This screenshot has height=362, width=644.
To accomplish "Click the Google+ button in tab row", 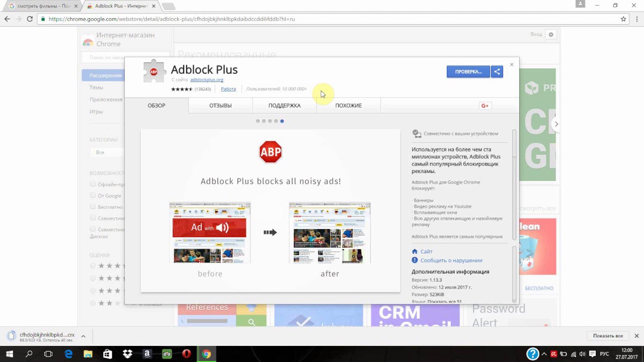I will pos(485,106).
